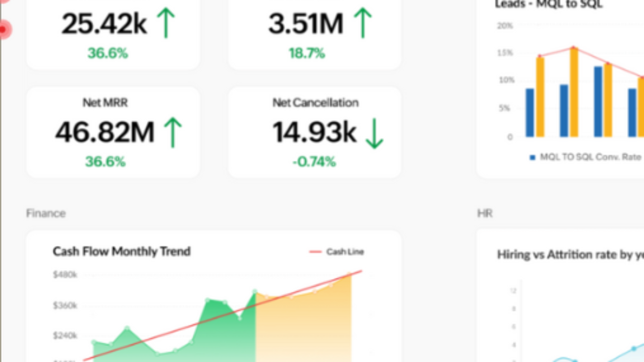Click the 36.6% change under Net MRR
The image size is (644, 362).
pyautogui.click(x=105, y=161)
